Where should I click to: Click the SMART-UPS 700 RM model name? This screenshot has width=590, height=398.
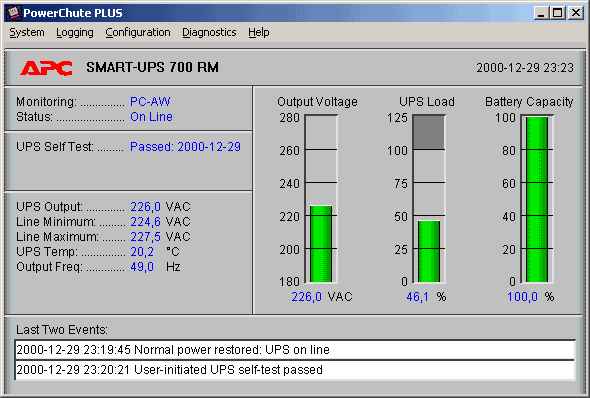tap(152, 67)
